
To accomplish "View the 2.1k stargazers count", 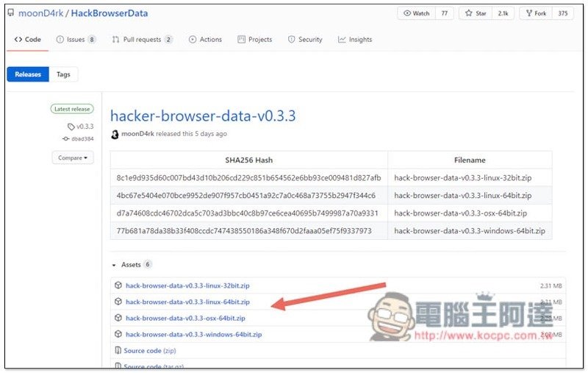I will tap(503, 13).
